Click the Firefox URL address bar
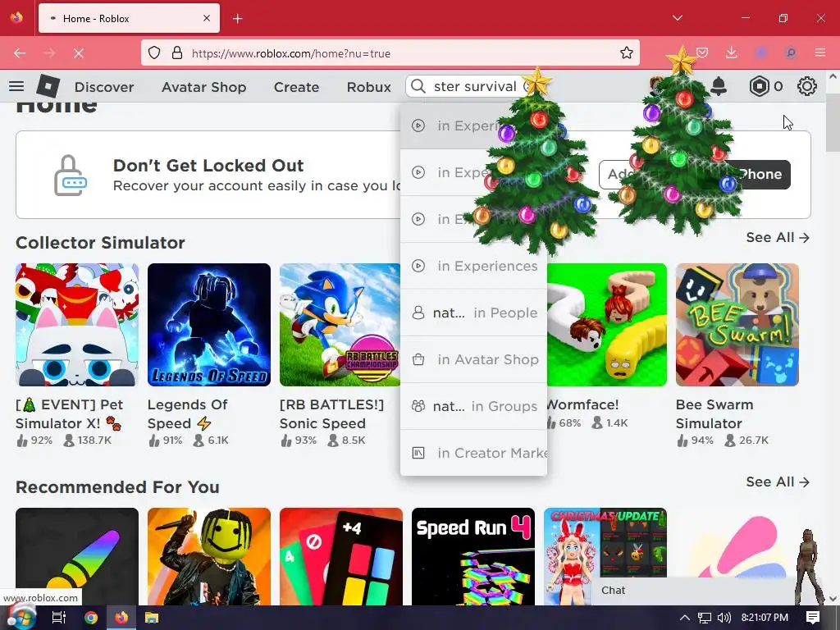 [390, 53]
